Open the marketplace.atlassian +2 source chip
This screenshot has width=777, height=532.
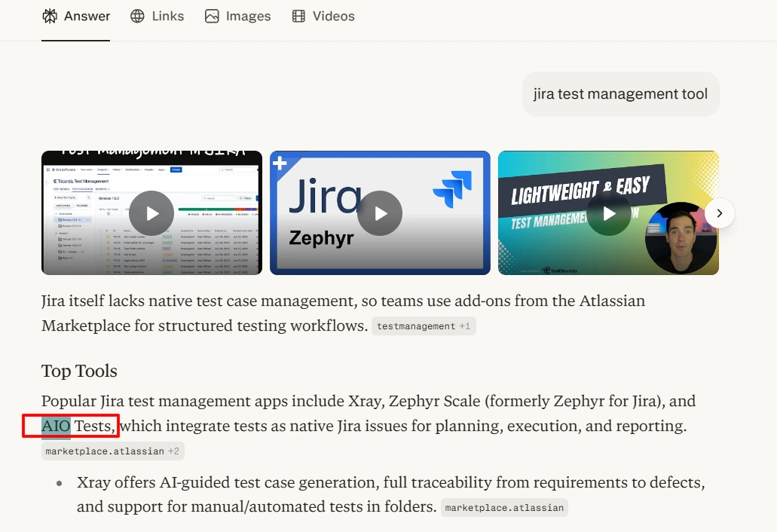(x=112, y=451)
